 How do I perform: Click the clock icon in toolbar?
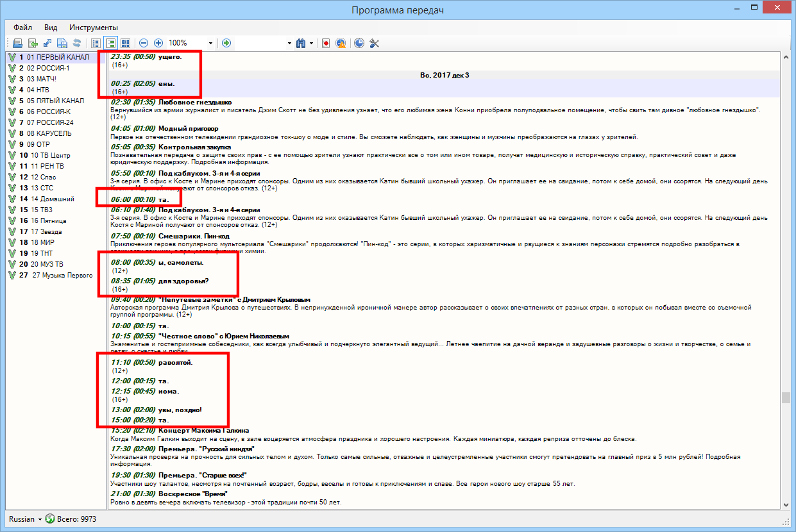click(359, 43)
